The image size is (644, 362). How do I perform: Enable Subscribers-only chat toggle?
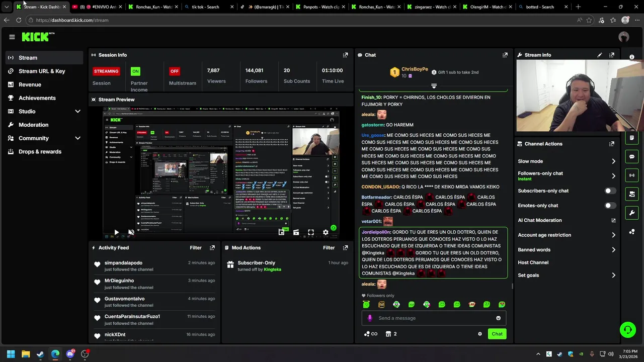(x=609, y=191)
